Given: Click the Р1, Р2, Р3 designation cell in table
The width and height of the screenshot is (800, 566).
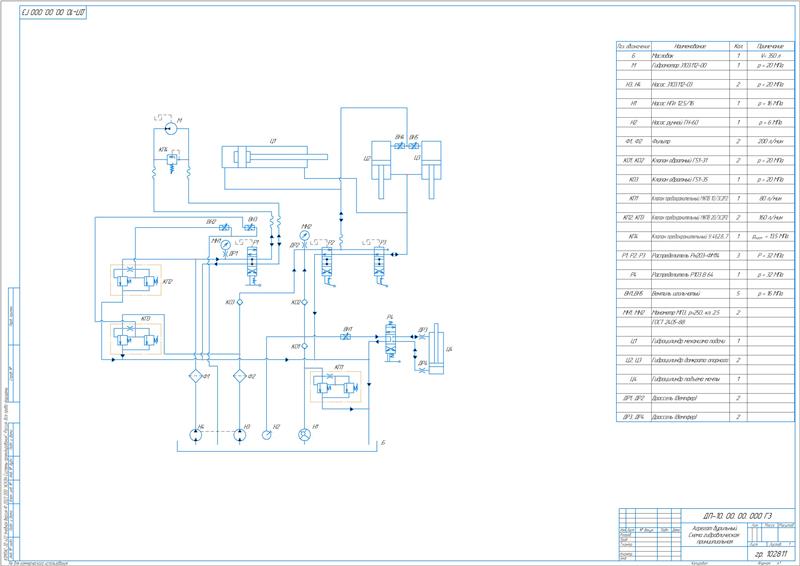Looking at the screenshot, I should (634, 256).
